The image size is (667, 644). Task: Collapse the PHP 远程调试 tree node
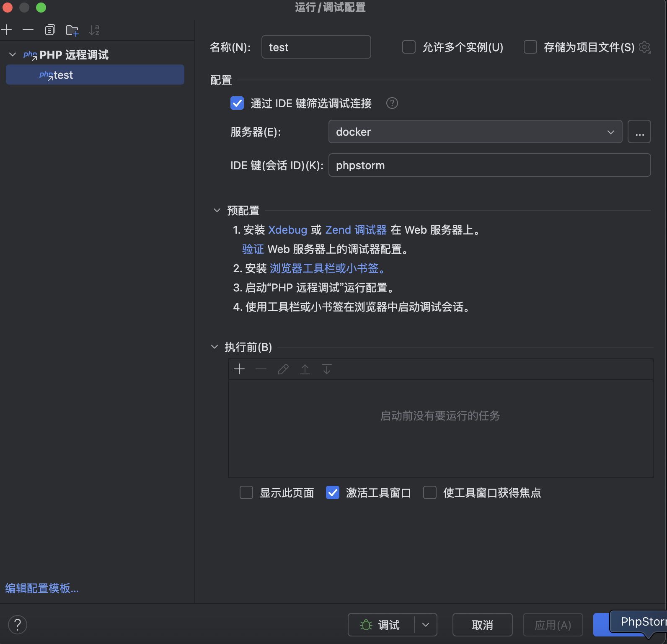point(13,55)
